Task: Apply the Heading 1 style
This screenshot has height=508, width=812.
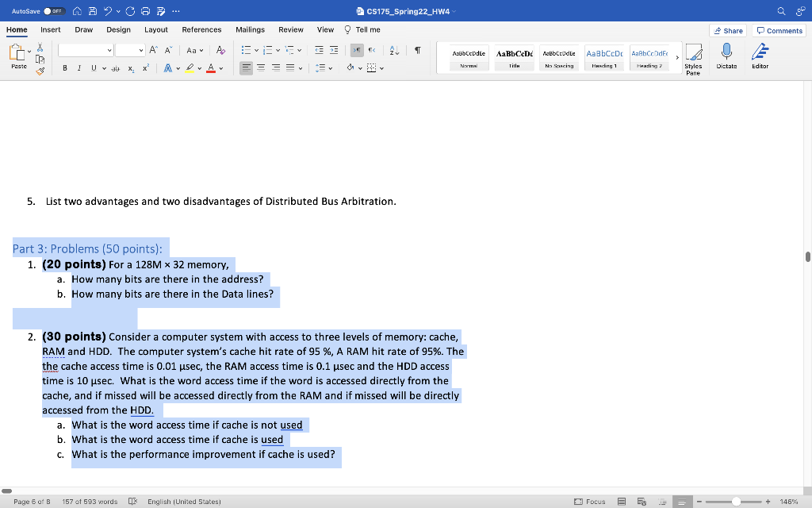Action: (x=604, y=57)
